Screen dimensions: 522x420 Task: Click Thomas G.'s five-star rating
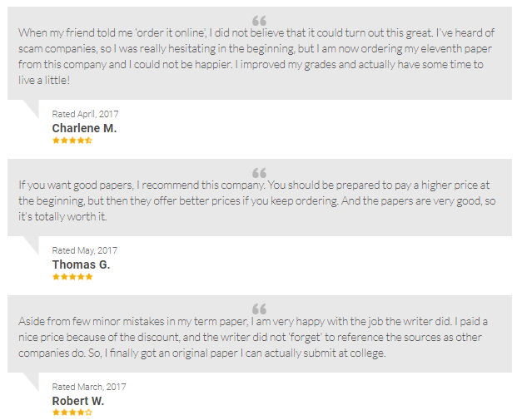[x=72, y=277]
